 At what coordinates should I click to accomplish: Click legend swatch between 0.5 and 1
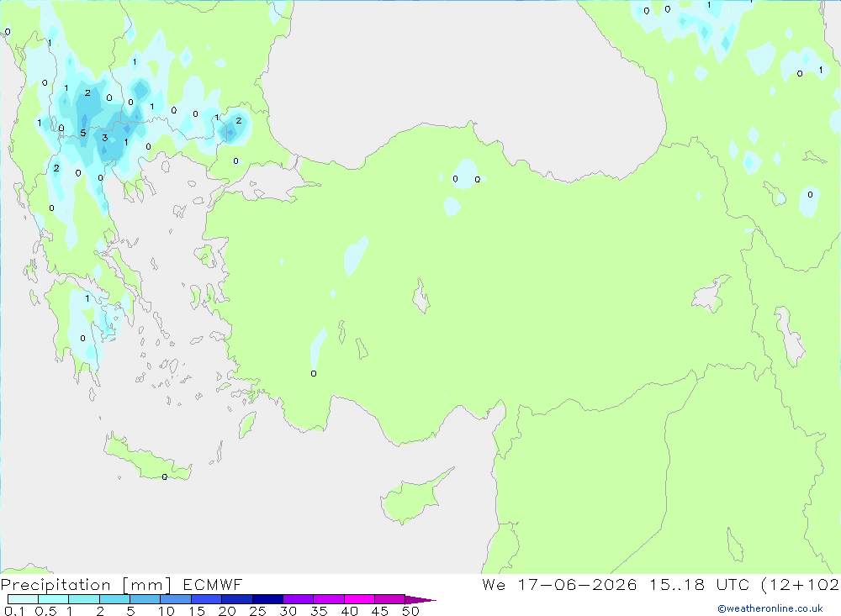coord(53,599)
